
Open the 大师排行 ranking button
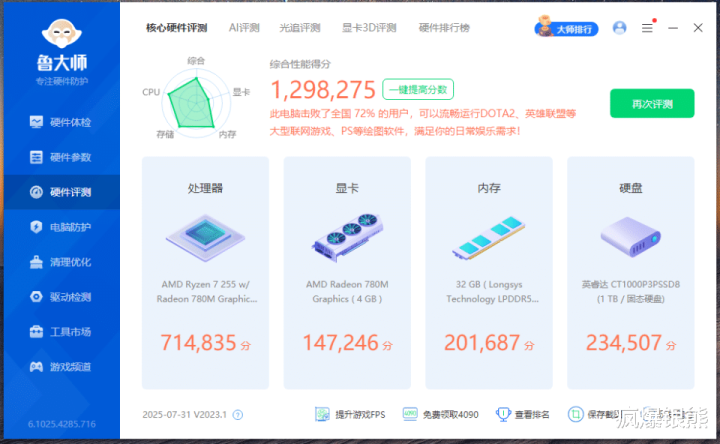566,28
